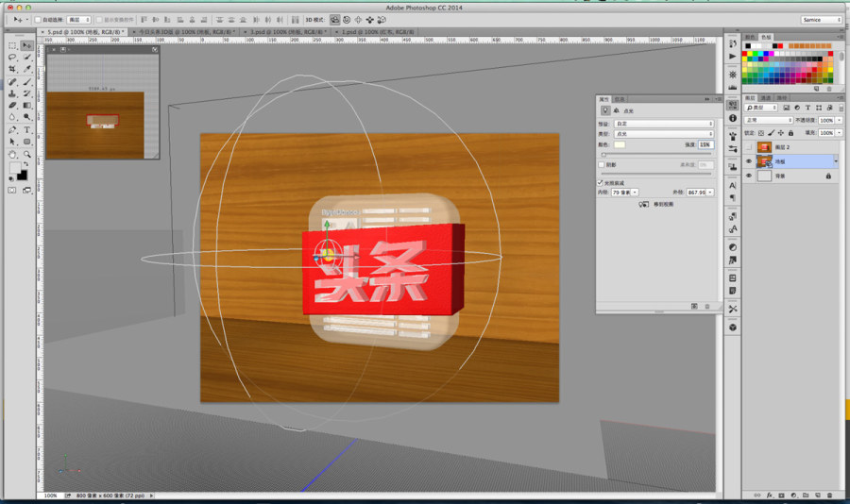Click the 3D roll mode icon
The image size is (850, 504).
coord(347,20)
